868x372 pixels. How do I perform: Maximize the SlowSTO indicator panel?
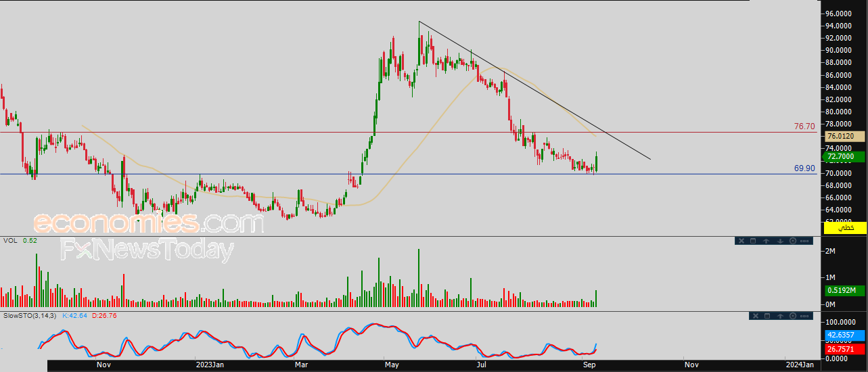point(767,316)
